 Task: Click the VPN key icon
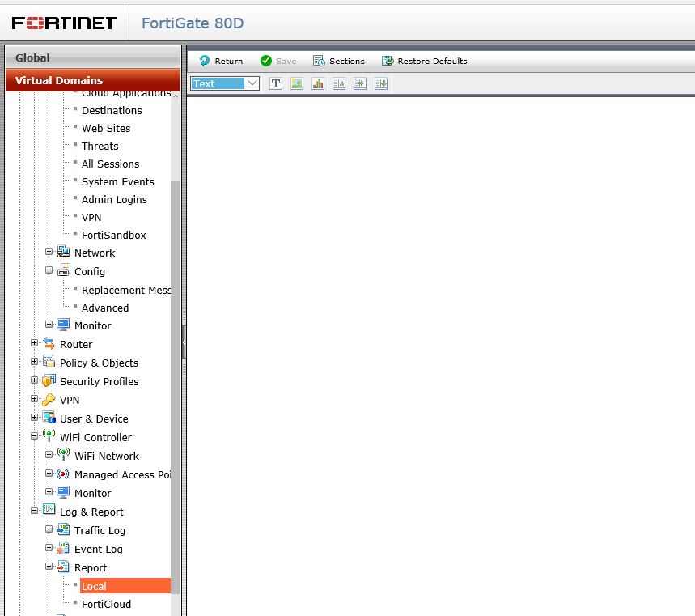[49, 400]
